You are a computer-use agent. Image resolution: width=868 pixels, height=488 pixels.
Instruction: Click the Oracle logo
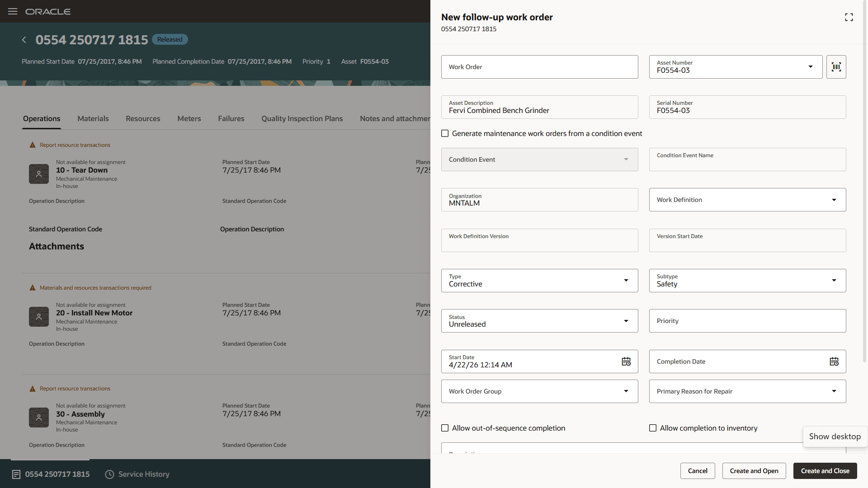[x=48, y=12]
